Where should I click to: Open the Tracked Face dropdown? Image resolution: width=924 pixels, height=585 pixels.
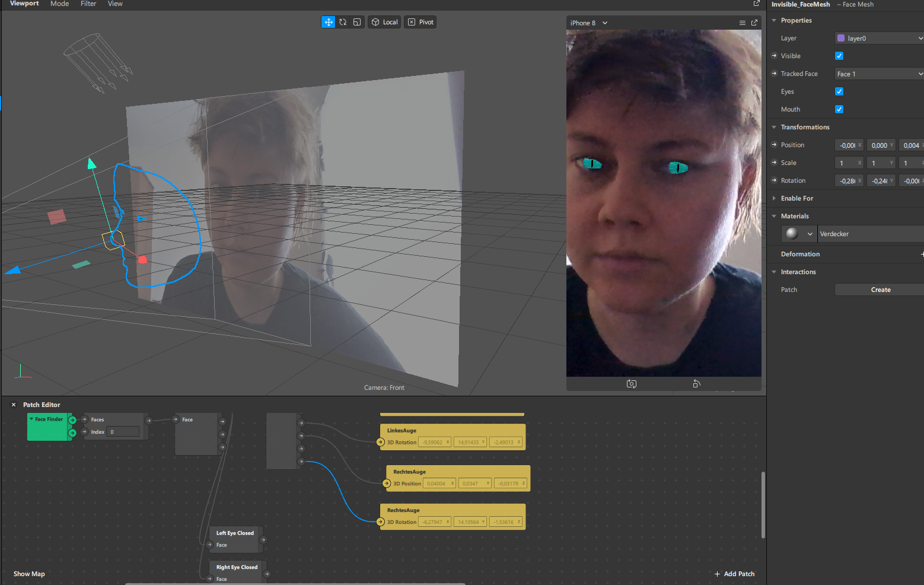879,74
